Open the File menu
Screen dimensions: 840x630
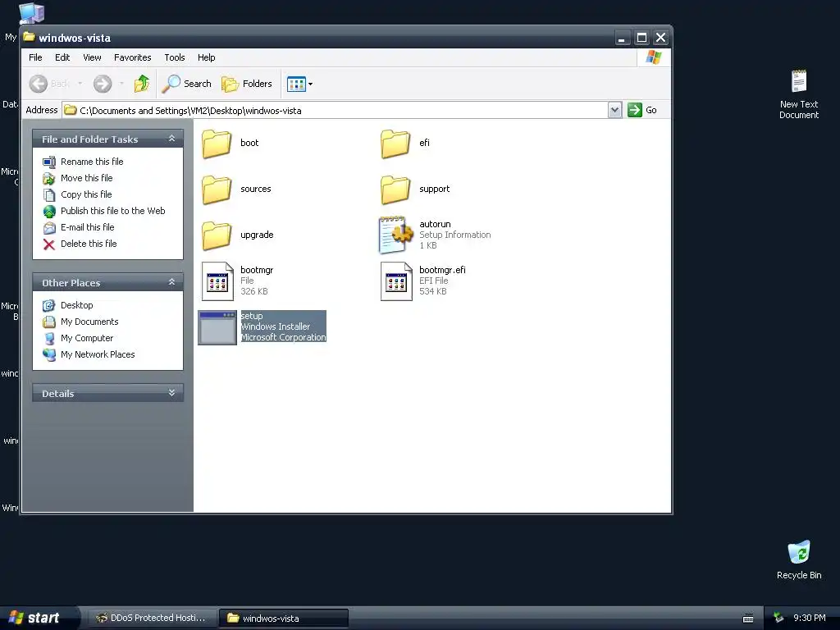coord(35,57)
